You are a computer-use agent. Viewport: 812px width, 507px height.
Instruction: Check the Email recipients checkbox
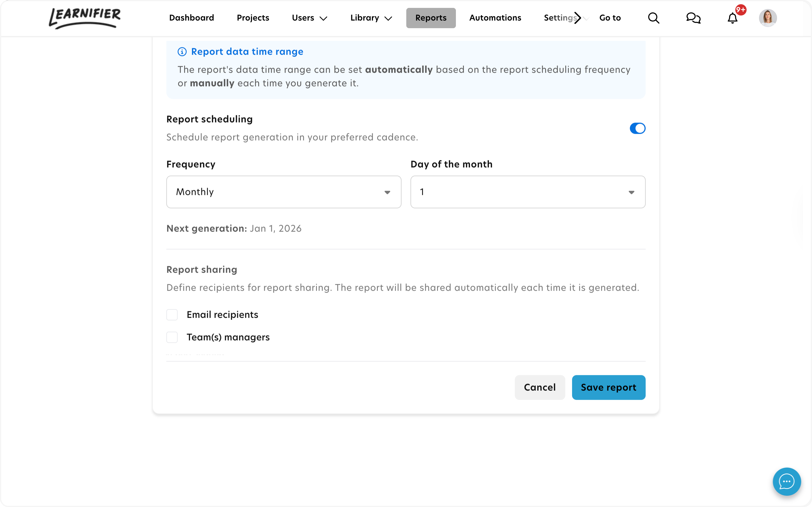click(x=172, y=315)
